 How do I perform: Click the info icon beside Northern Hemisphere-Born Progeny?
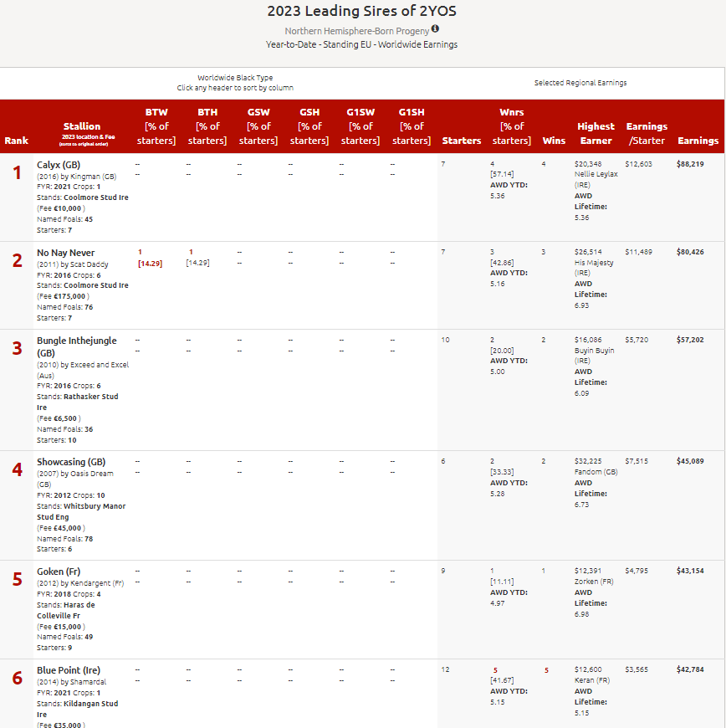point(435,29)
